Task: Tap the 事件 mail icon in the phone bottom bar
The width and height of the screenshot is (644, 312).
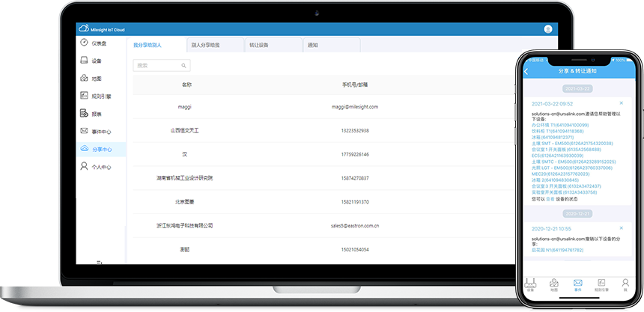Action: (x=578, y=284)
